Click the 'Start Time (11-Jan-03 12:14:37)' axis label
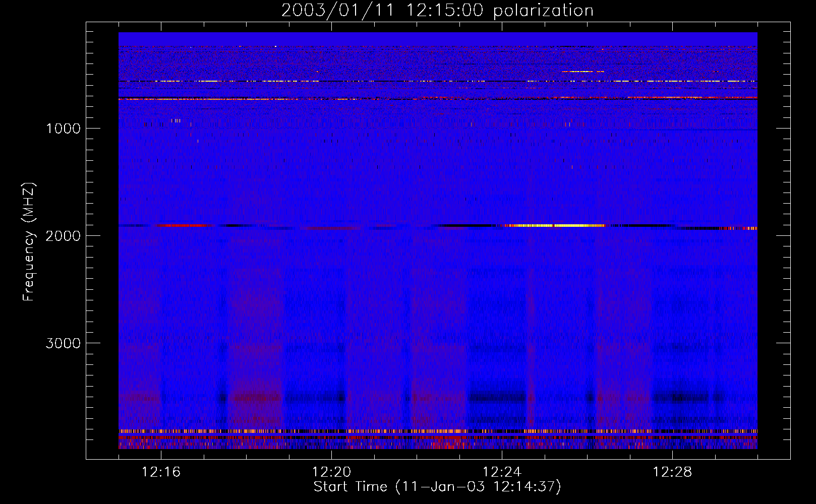The image size is (816, 504). point(437,487)
